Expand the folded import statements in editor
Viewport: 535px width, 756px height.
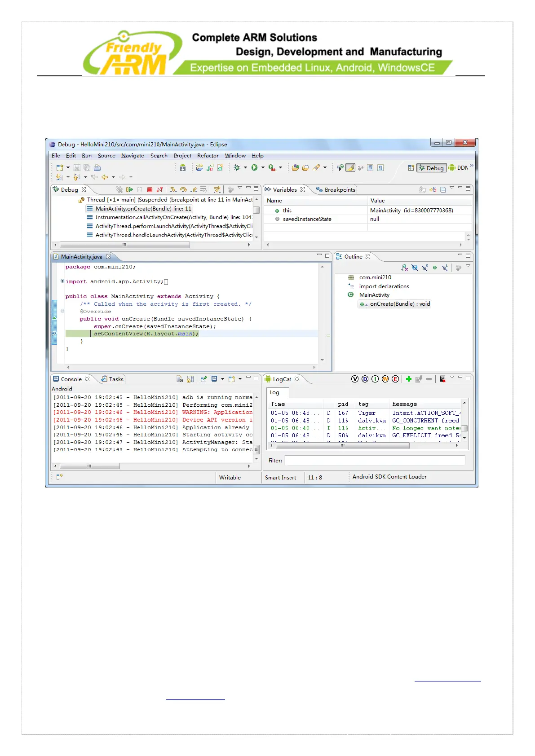62,281
